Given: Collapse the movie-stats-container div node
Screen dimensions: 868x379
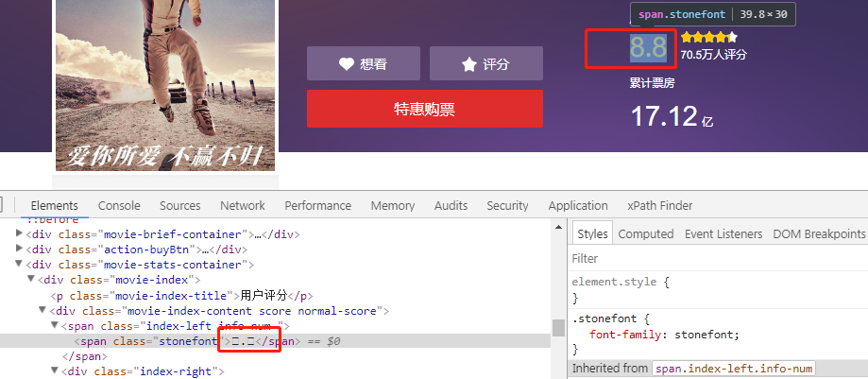Looking at the screenshot, I should pos(21,265).
